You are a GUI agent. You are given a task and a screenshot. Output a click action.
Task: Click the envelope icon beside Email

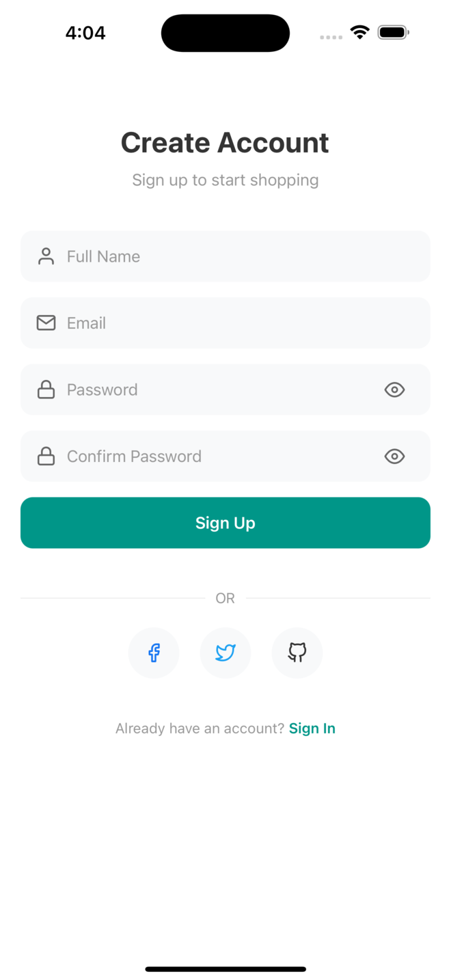46,323
